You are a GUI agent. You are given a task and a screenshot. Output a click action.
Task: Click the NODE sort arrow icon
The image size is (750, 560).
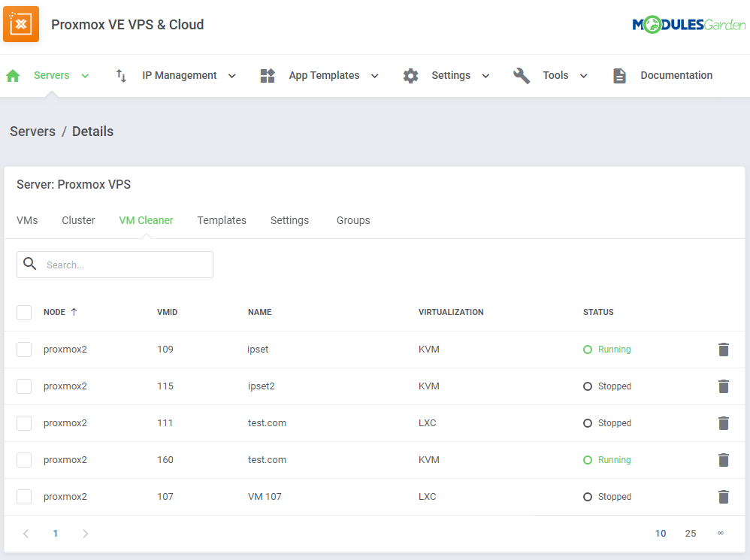tap(74, 312)
